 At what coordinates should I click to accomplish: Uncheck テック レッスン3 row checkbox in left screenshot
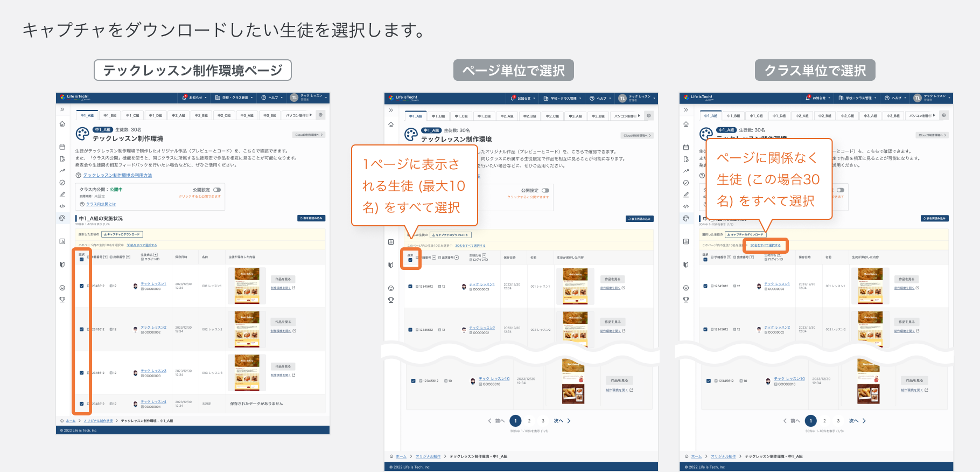82,373
